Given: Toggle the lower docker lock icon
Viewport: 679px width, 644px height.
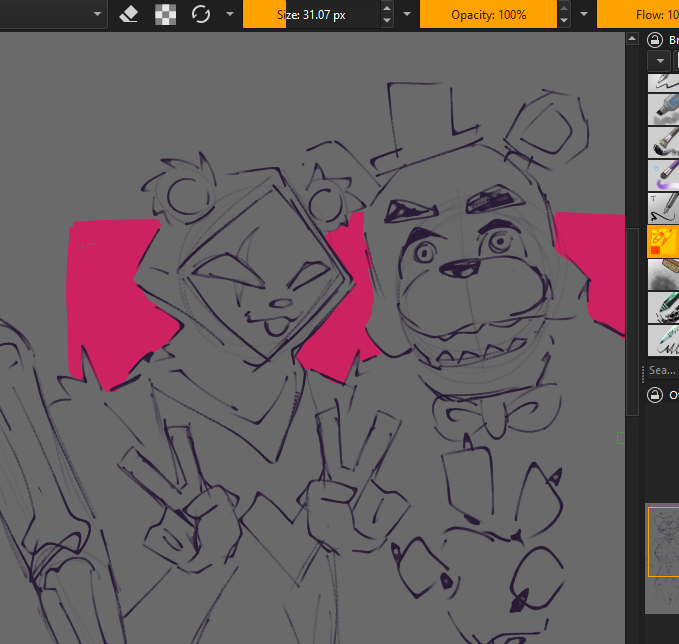Looking at the screenshot, I should click(655, 395).
